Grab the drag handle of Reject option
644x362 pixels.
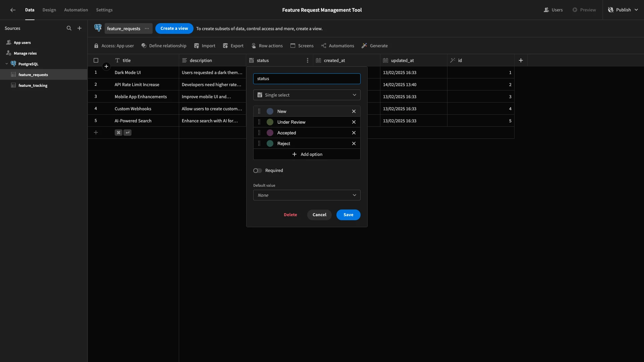tap(259, 143)
